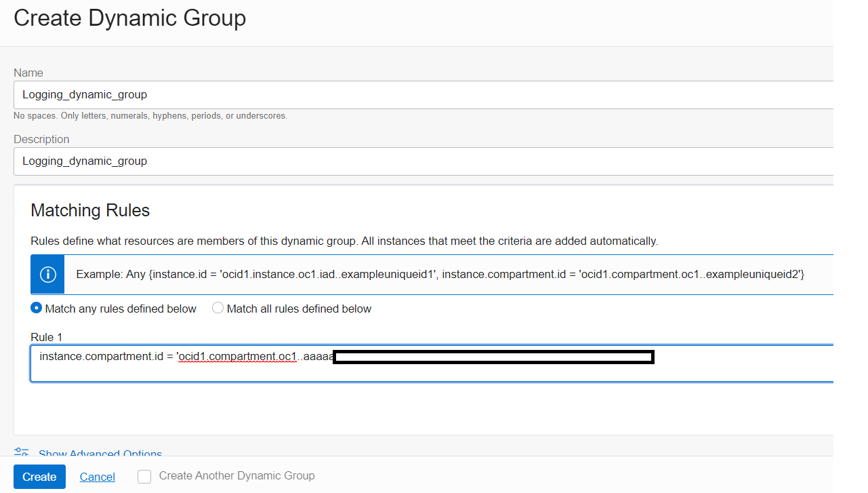
Task: Expand Show Advanced Options link
Action: click(100, 453)
